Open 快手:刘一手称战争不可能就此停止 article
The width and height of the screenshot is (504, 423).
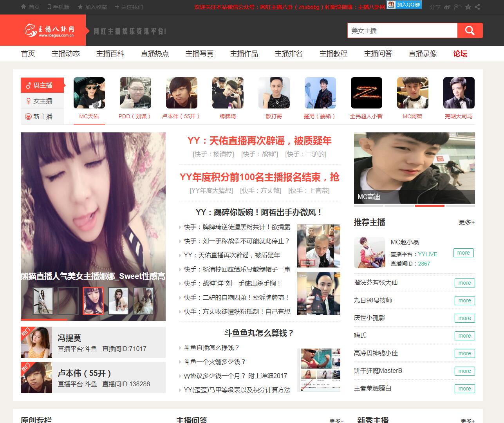[x=237, y=241]
